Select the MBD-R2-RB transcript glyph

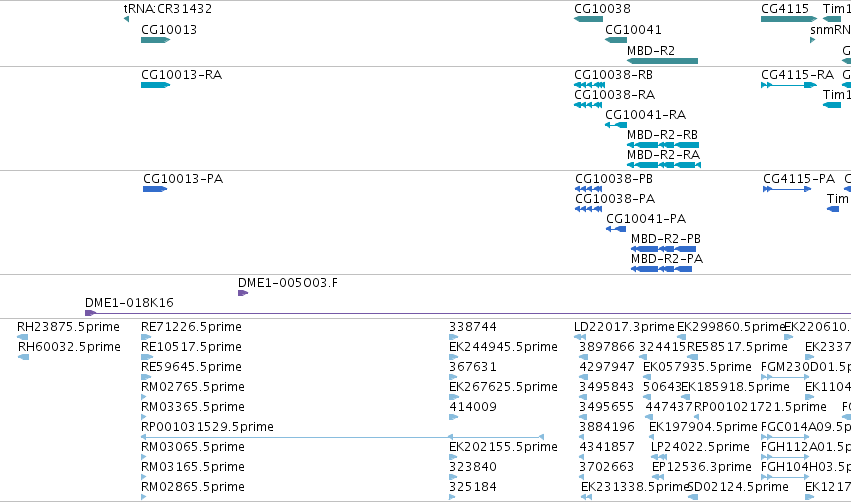[x=663, y=145]
